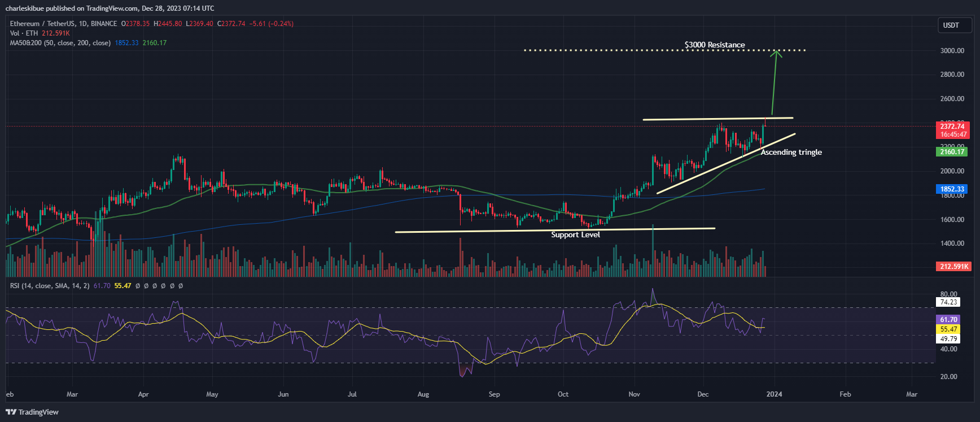
Task: Click the 1400.00 price axis tick
Action: click(x=952, y=243)
